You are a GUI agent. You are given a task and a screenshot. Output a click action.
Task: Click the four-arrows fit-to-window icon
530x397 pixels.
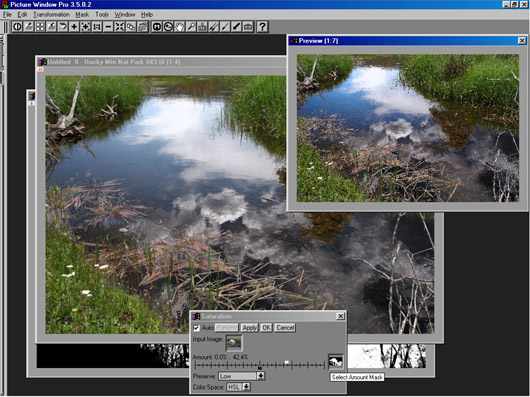click(120, 27)
